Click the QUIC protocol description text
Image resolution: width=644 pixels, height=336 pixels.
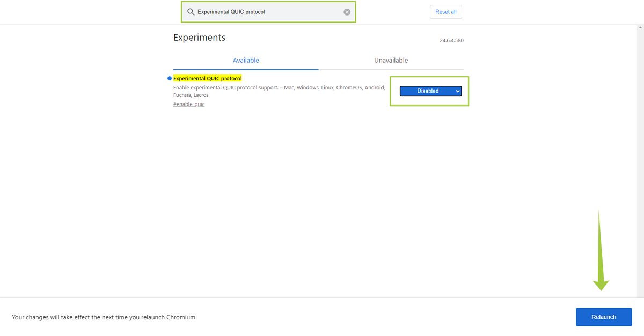pos(279,91)
